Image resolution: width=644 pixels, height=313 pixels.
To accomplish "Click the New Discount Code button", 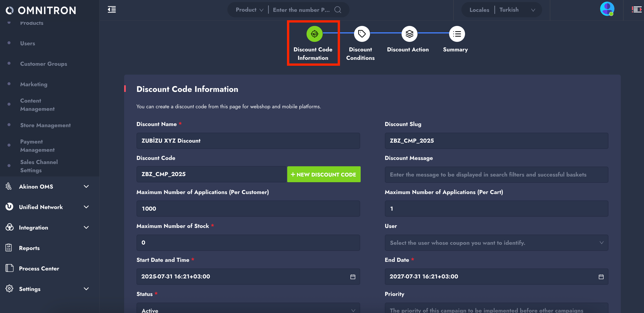I will click(x=324, y=174).
